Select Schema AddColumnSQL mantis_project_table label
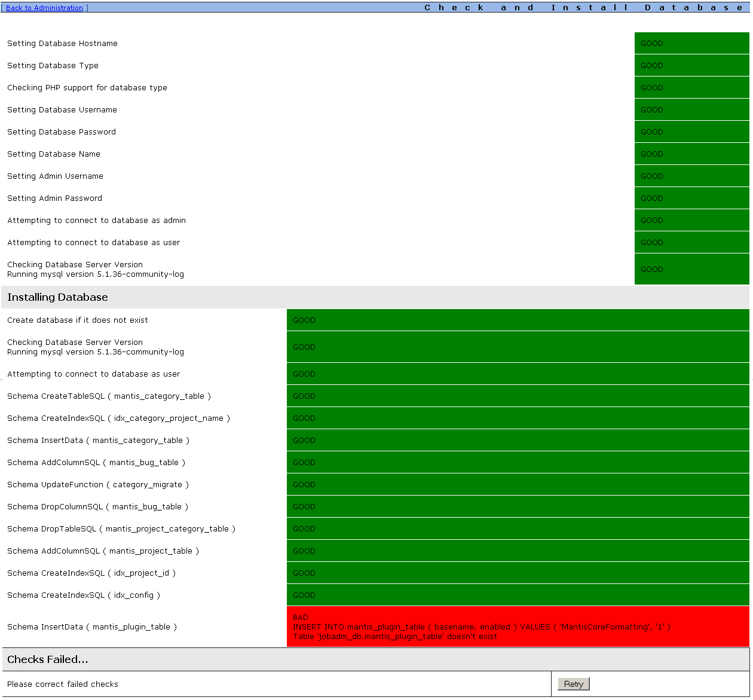 pyautogui.click(x=103, y=551)
